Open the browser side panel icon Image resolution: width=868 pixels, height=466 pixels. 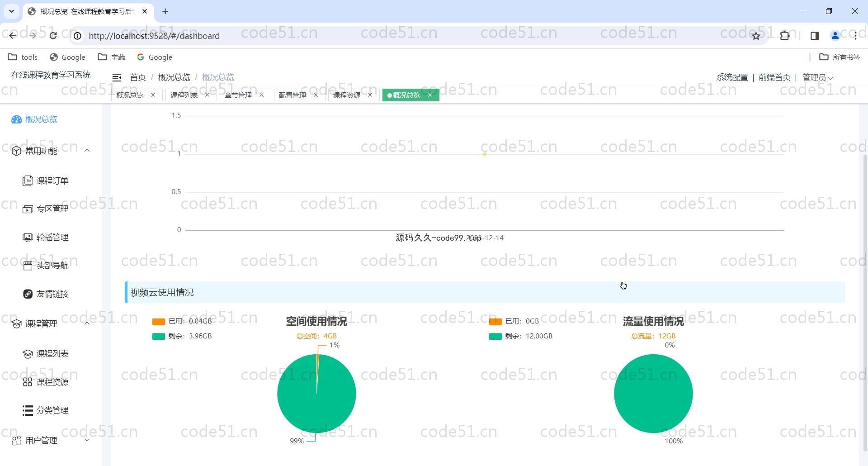(x=814, y=36)
